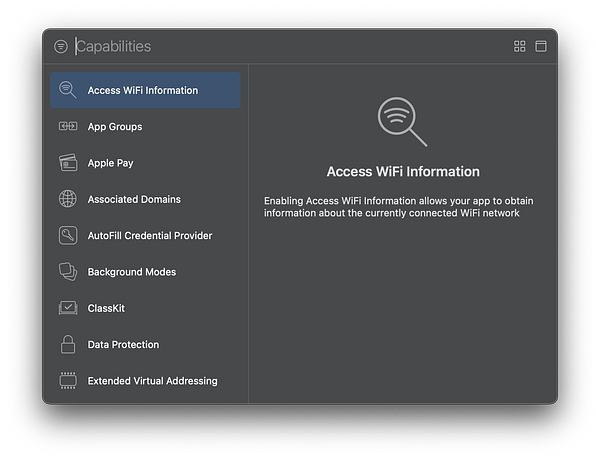Click the ClassKit icon

tap(68, 308)
